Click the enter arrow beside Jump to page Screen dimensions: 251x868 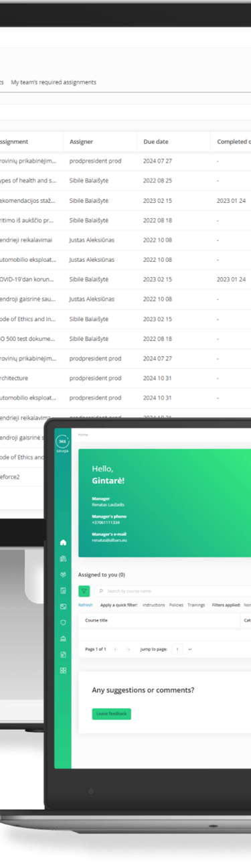click(x=189, y=649)
